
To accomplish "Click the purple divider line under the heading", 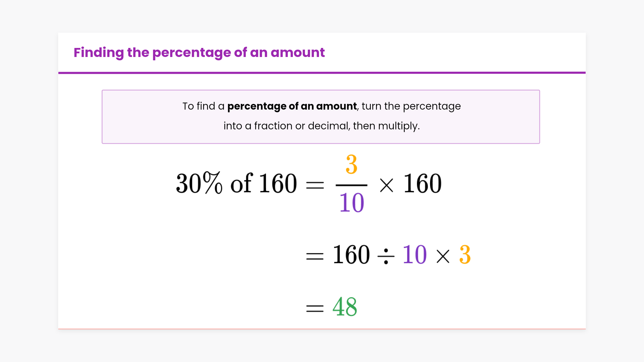I will point(322,72).
